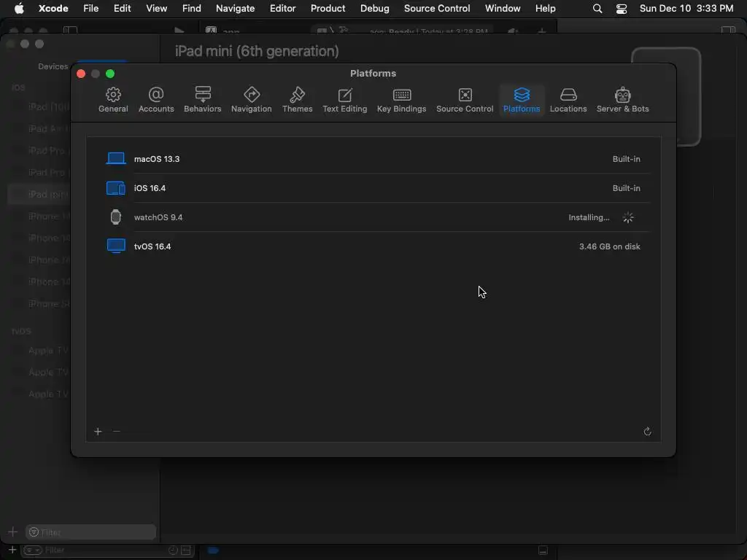Open the Accounts preferences tab
Viewport: 747px width, 560px height.
[156, 100]
